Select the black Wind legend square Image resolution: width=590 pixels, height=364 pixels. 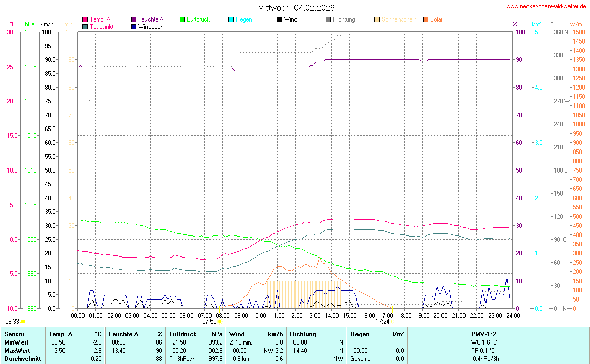pyautogui.click(x=279, y=19)
